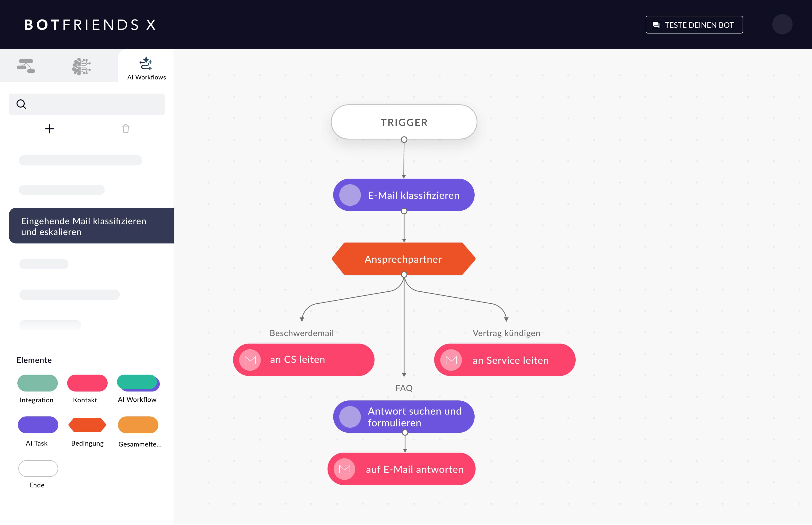
Task: Select the Integration element swatch
Action: click(x=38, y=383)
